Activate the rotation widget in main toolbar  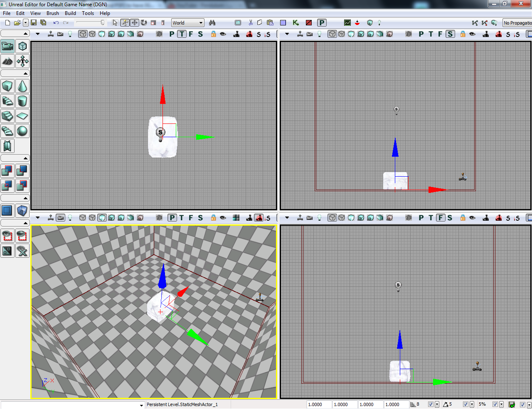[x=144, y=23]
